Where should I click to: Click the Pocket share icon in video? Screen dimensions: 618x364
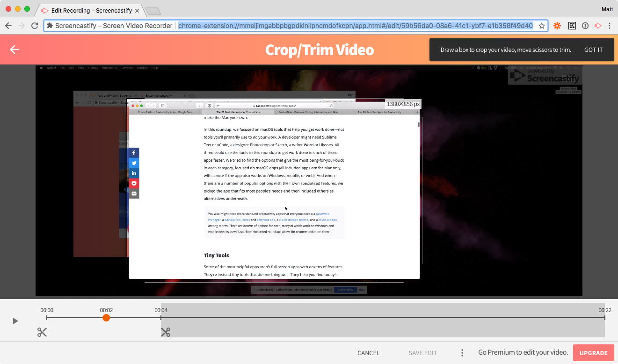point(134,183)
